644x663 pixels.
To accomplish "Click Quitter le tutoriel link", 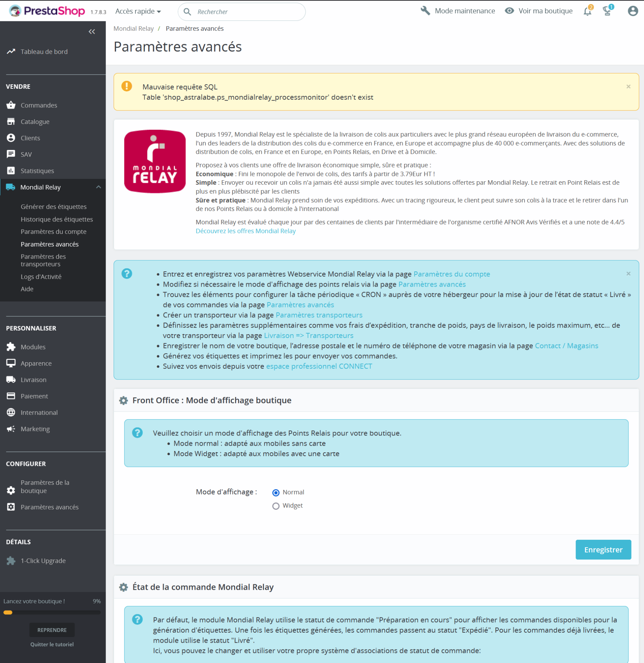I will tap(52, 644).
